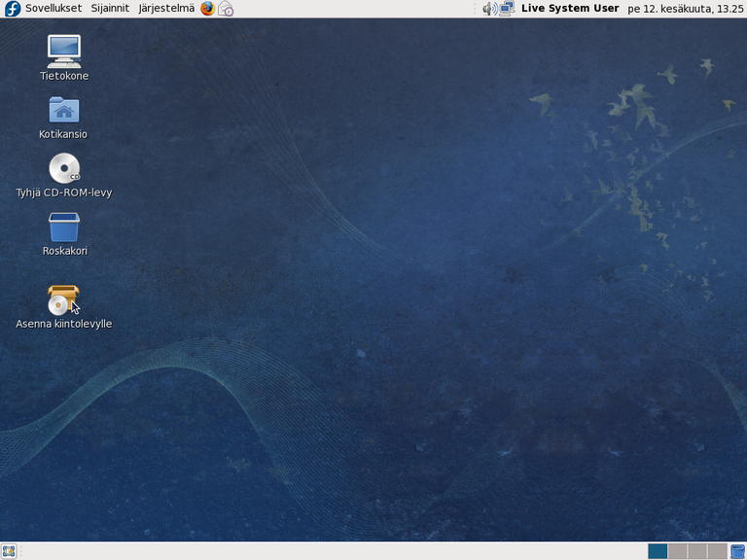Open calendar from the date and clock
Image resolution: width=747 pixels, height=560 pixels.
[684, 9]
